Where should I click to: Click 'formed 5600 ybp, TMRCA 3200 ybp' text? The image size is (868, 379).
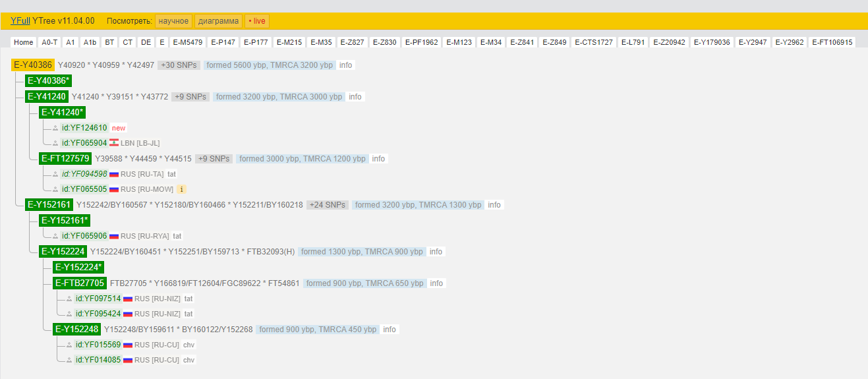click(269, 65)
